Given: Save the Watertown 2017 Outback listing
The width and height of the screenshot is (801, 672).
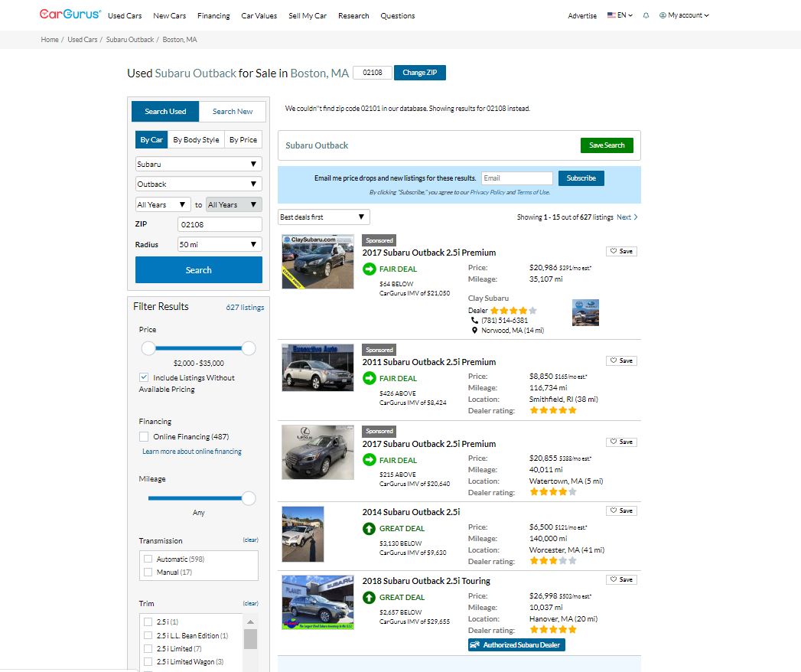Looking at the screenshot, I should point(621,442).
